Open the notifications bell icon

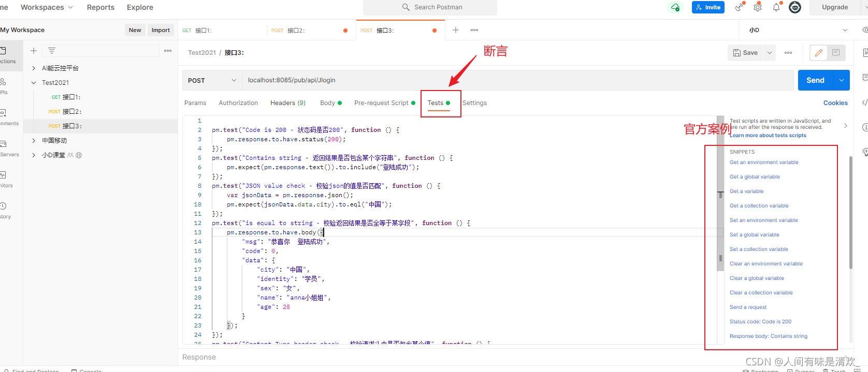pos(776,7)
